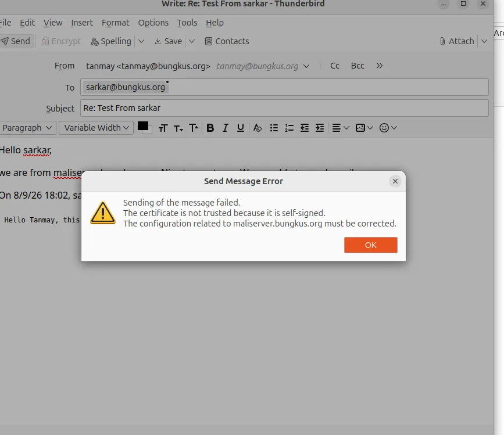Click the misspelled word sarkar in the body
The width and height of the screenshot is (504, 435).
pos(37,150)
